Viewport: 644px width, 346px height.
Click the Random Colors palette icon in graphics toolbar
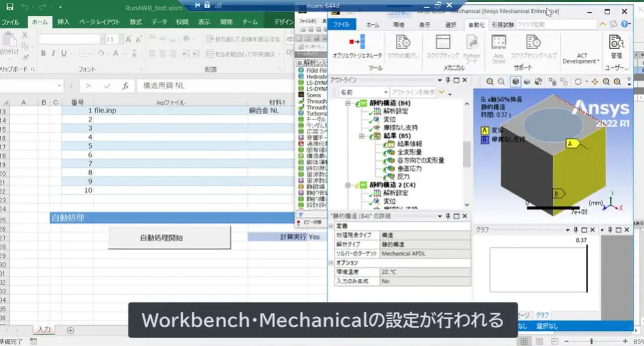[x=538, y=81]
